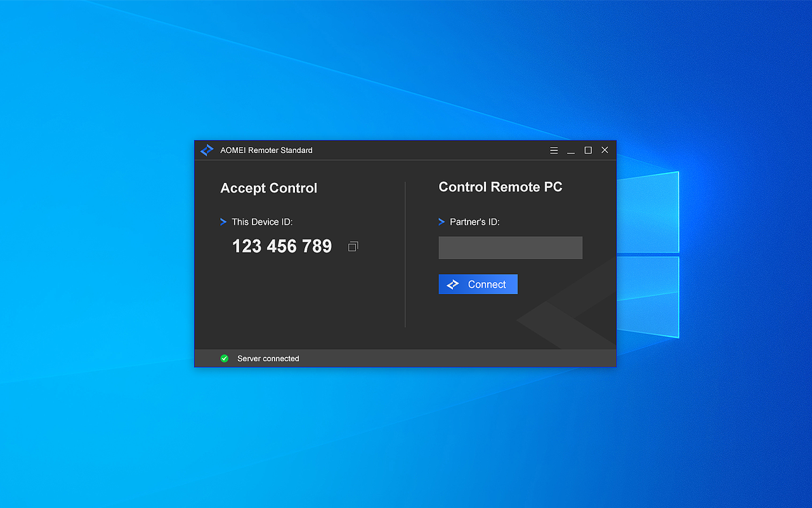Click the Connect button

point(478,284)
